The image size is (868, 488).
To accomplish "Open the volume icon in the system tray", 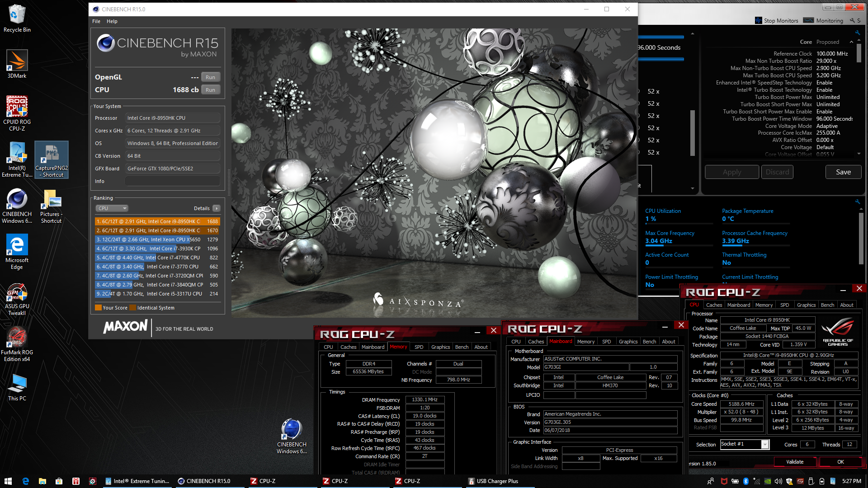I will click(778, 481).
